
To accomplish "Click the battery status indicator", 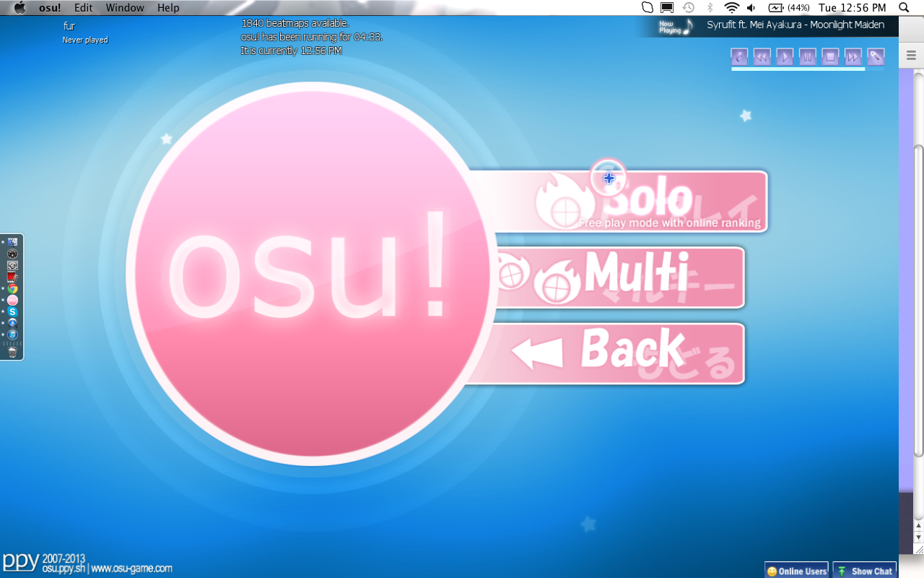I will point(788,8).
